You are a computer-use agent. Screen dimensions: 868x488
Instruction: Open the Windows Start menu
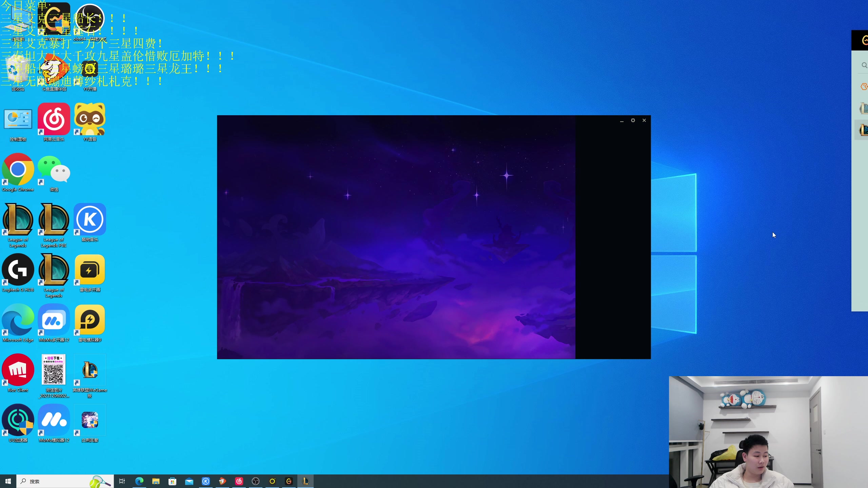coord(8,481)
